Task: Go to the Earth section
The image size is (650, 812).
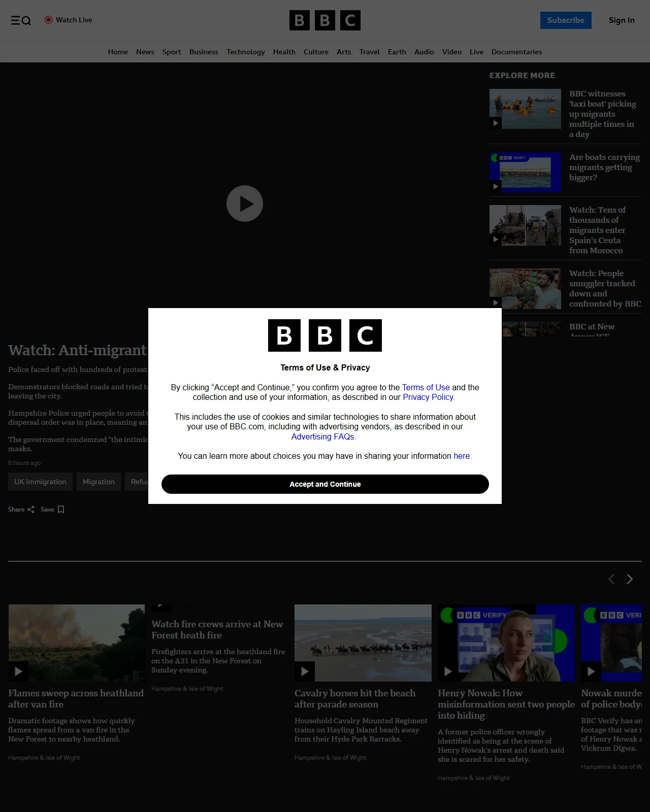Action: pyautogui.click(x=397, y=52)
